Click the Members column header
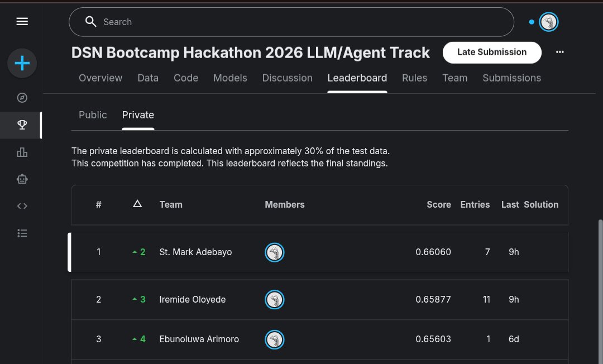Image resolution: width=603 pixels, height=364 pixels. click(285, 204)
